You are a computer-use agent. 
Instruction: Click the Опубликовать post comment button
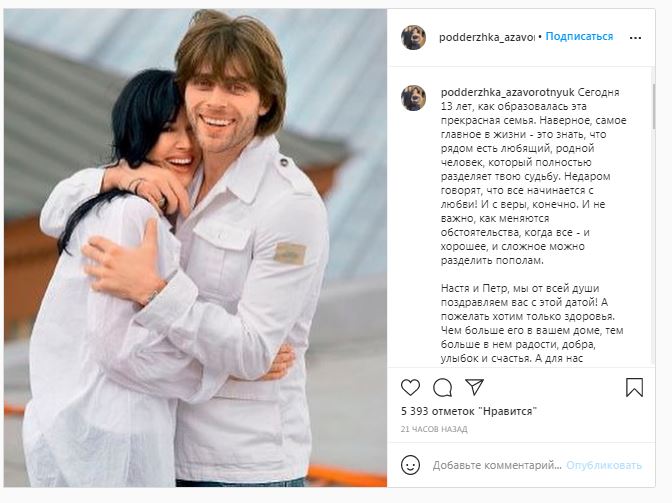coord(604,465)
